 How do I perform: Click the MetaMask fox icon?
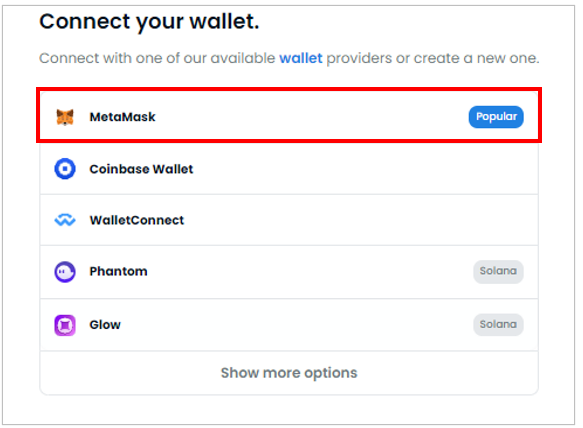tap(65, 117)
